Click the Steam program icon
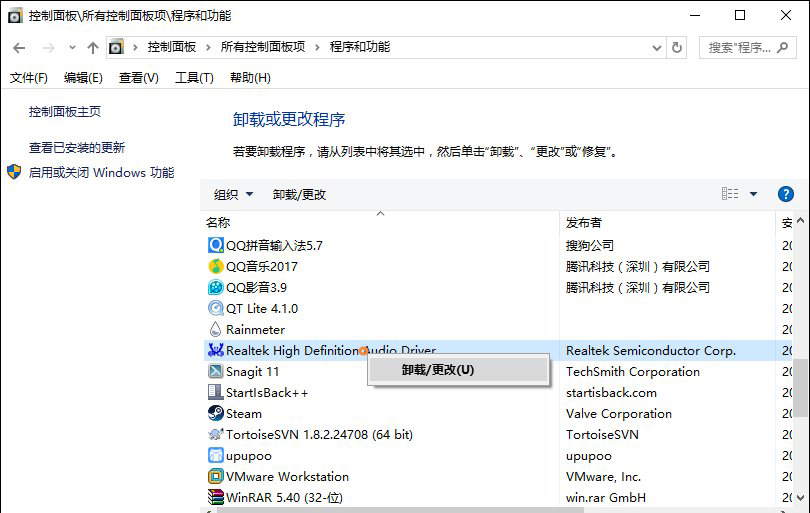810x513 pixels. pyautogui.click(x=215, y=413)
